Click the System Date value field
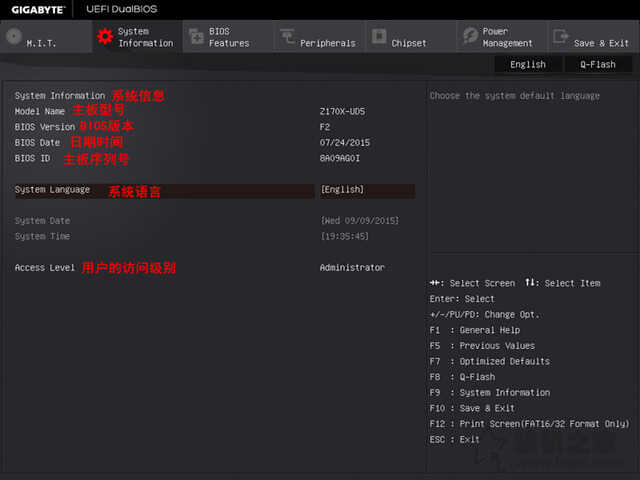The image size is (640, 480). point(360,221)
